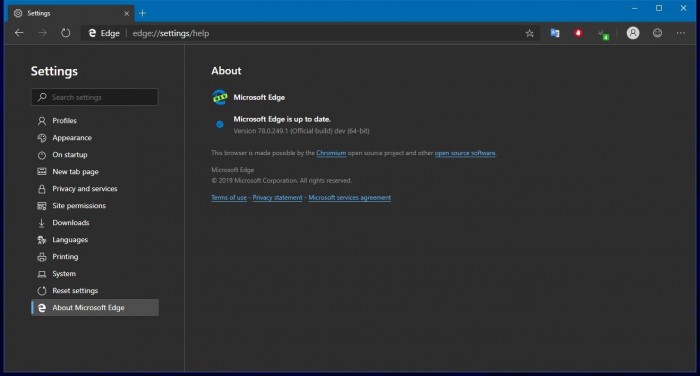Go to Downloads settings
700x376 pixels.
click(95, 222)
